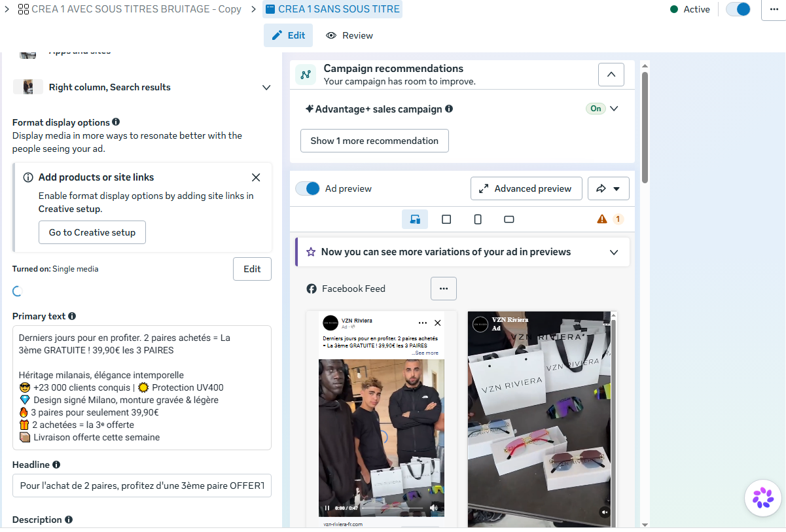Turn off the Active ad toggle
Image resolution: width=786 pixels, height=532 pixels.
pos(738,9)
